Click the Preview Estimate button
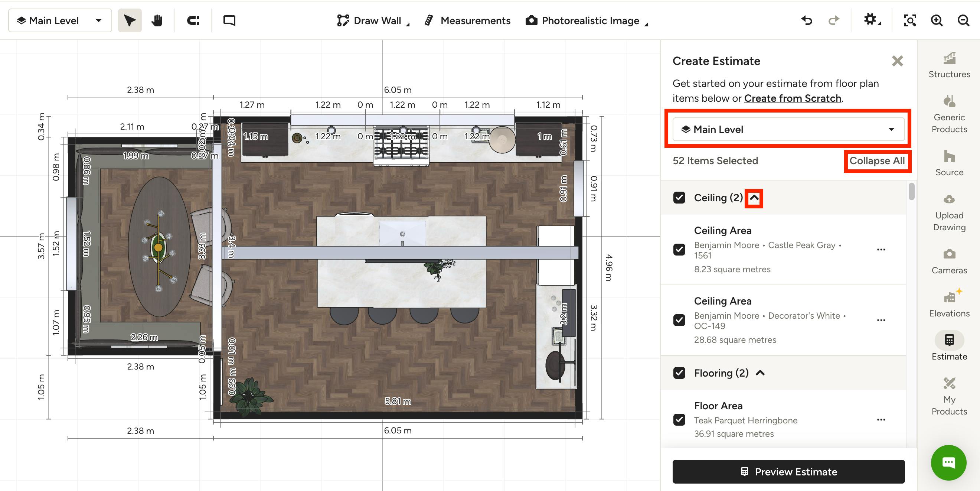Image resolution: width=980 pixels, height=491 pixels. [788, 472]
